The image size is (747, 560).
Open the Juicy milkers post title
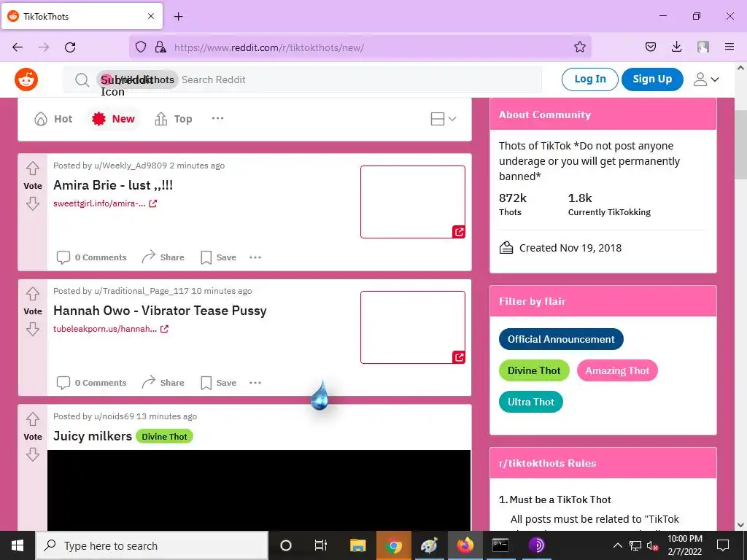click(x=93, y=436)
